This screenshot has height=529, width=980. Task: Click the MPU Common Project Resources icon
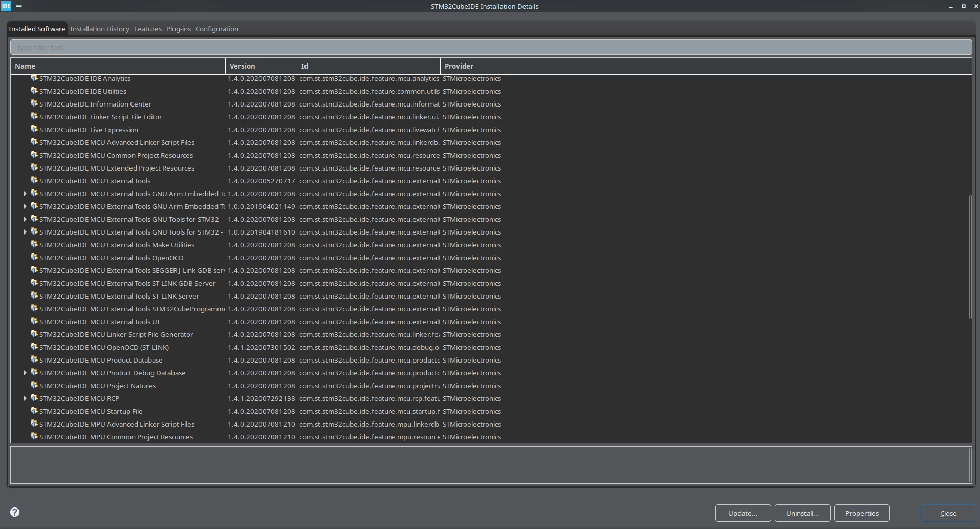coord(34,437)
